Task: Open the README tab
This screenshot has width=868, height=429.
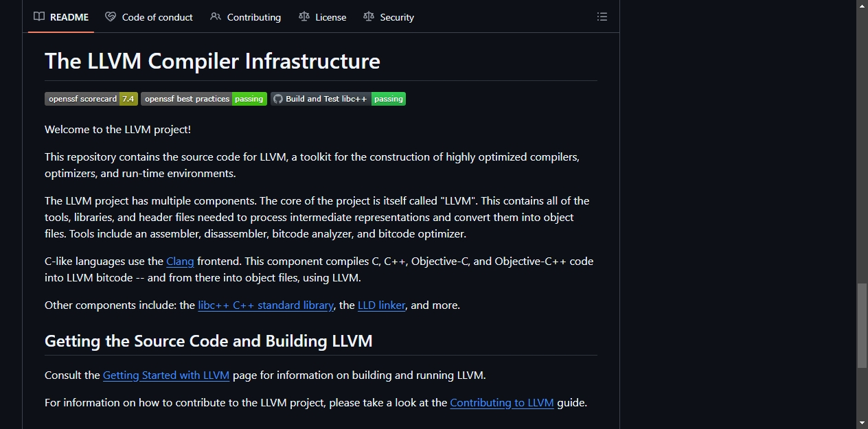Action: (x=61, y=17)
